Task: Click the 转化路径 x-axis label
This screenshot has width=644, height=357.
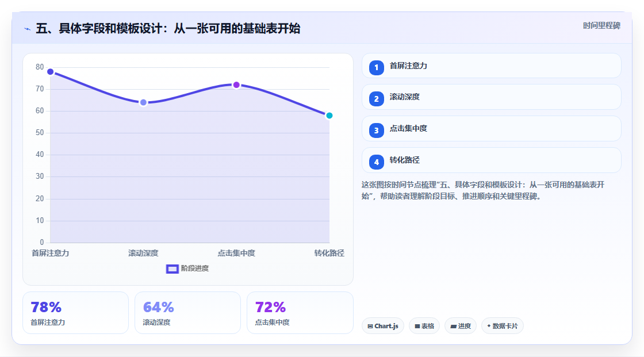Action: [329, 254]
